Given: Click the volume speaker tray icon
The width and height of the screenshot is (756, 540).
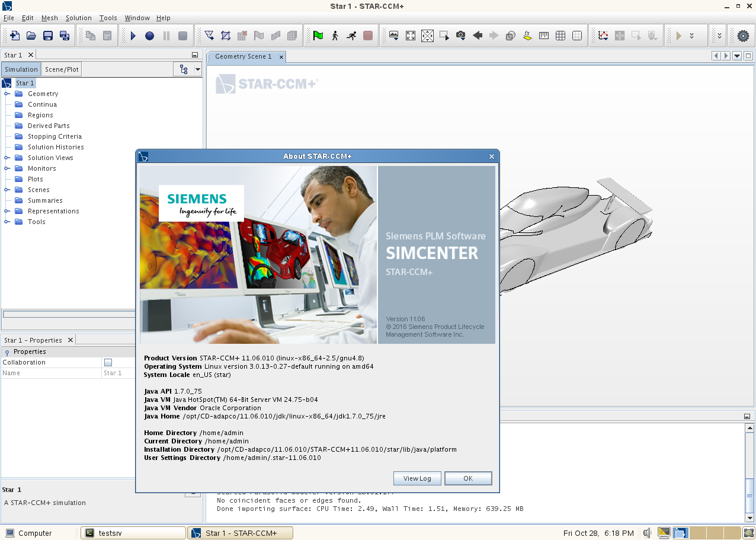Looking at the screenshot, I should [x=647, y=533].
